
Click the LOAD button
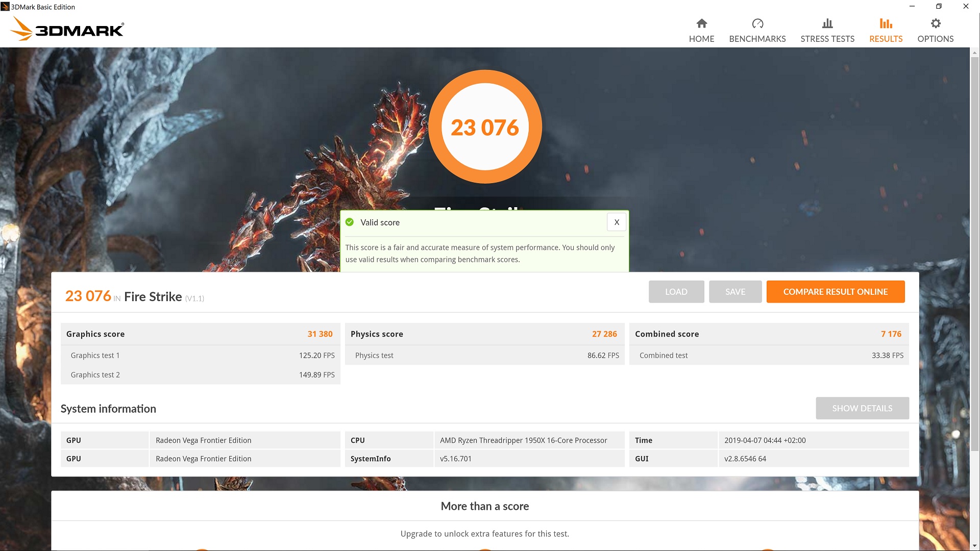pyautogui.click(x=676, y=291)
